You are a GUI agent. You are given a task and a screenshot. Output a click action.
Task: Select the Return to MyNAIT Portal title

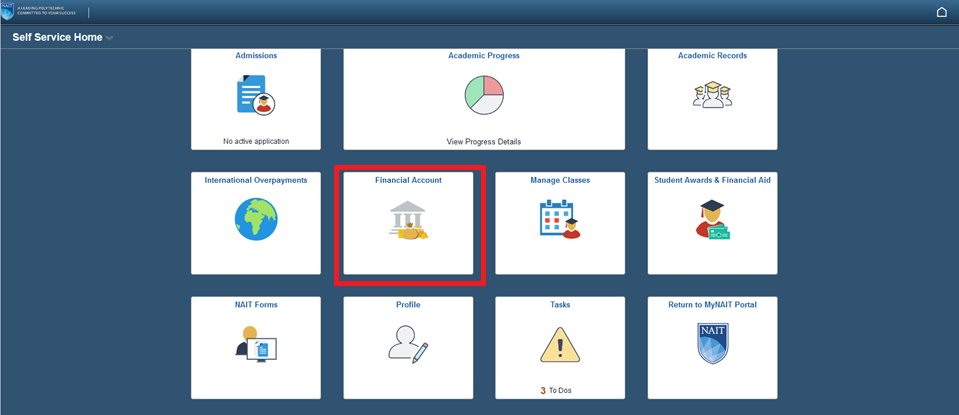click(712, 304)
